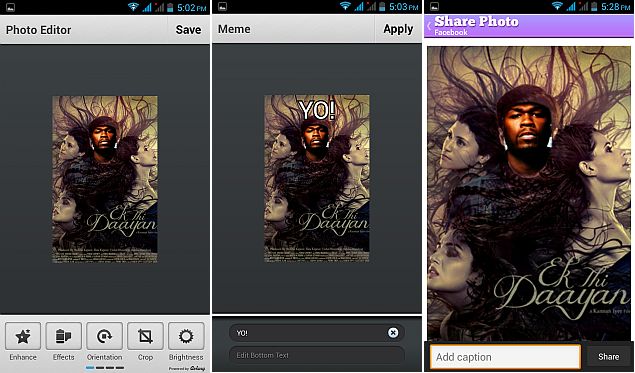Tap the picture notification icon at 5:03 PM

[x=222, y=6]
